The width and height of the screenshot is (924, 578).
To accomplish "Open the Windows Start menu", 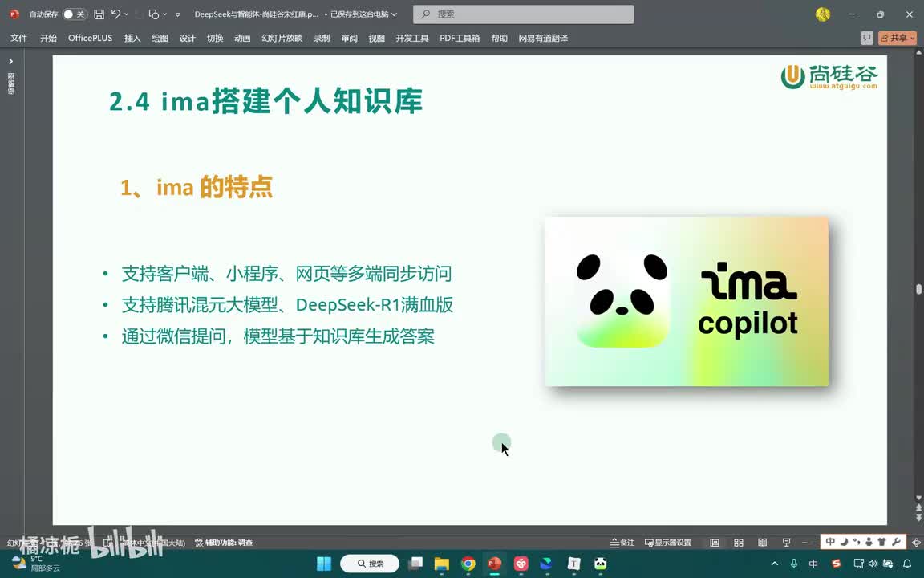I will coord(323,564).
